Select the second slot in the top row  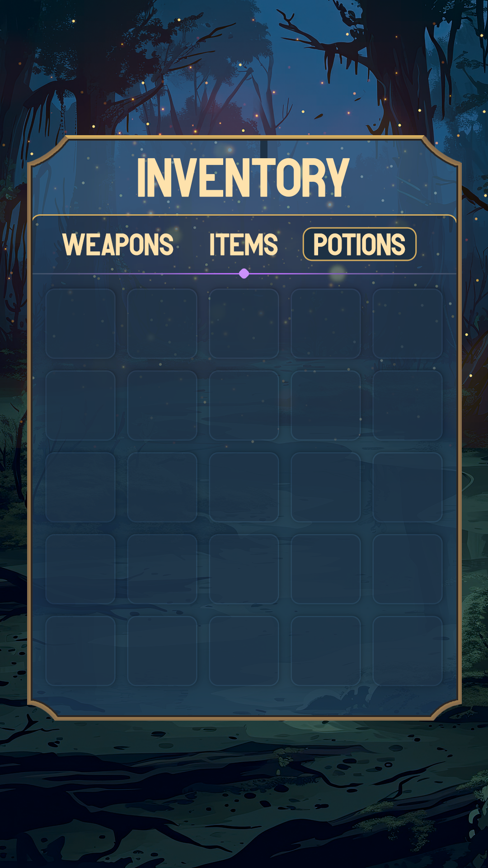click(x=162, y=324)
